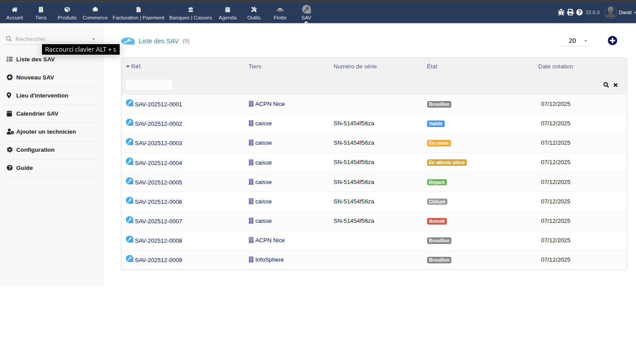The height and width of the screenshot is (364, 636).
Task: Expand the Rechercher search dropdown arrow
Action: tap(94, 39)
